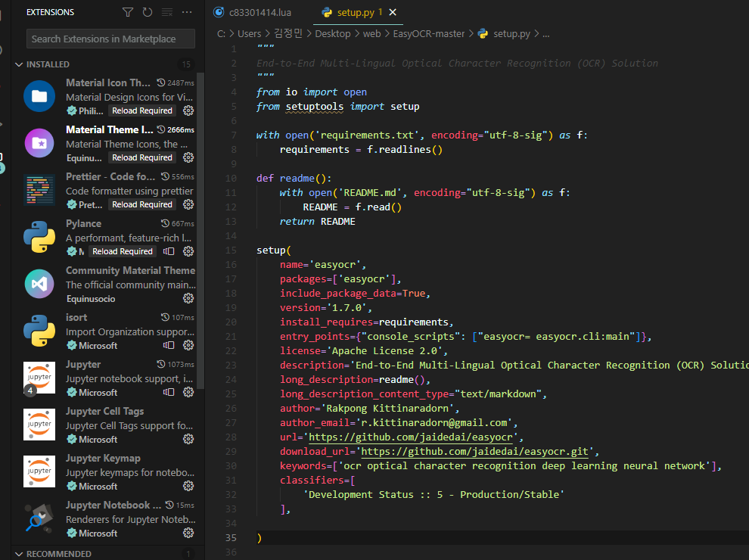
Task: Open the Extensions views and more actions menu
Action: pyautogui.click(x=187, y=12)
